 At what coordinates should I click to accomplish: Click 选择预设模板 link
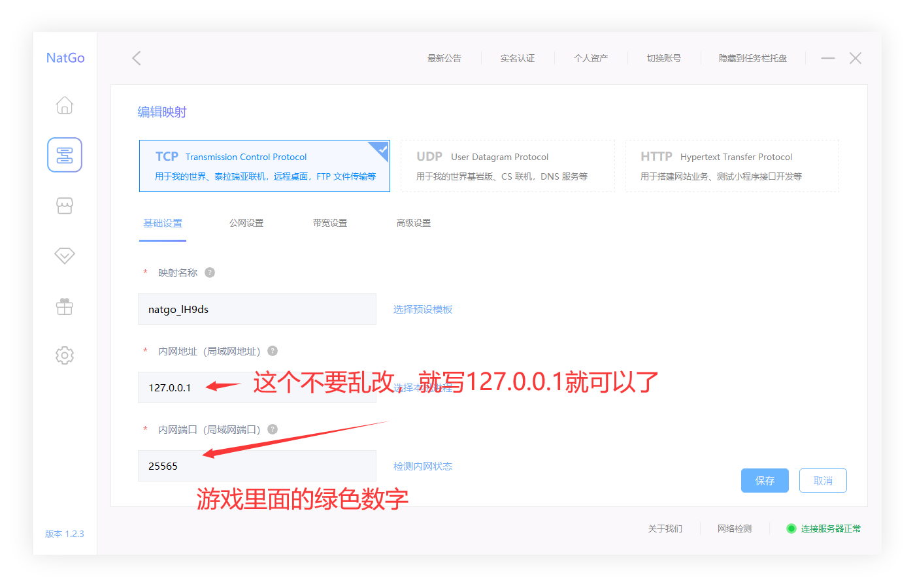click(423, 309)
